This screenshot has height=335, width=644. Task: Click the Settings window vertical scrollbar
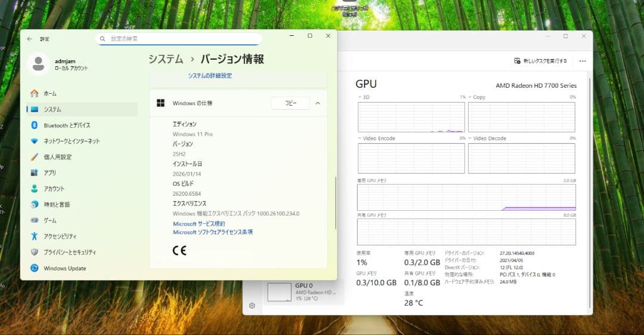pos(336,203)
